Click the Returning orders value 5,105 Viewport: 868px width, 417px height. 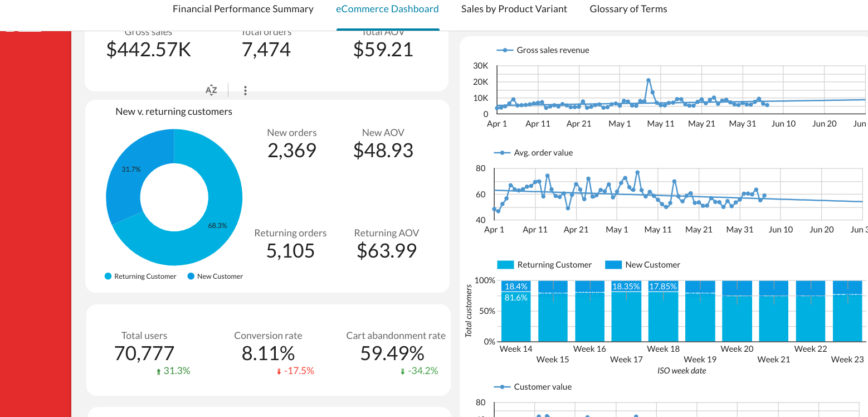click(x=291, y=251)
